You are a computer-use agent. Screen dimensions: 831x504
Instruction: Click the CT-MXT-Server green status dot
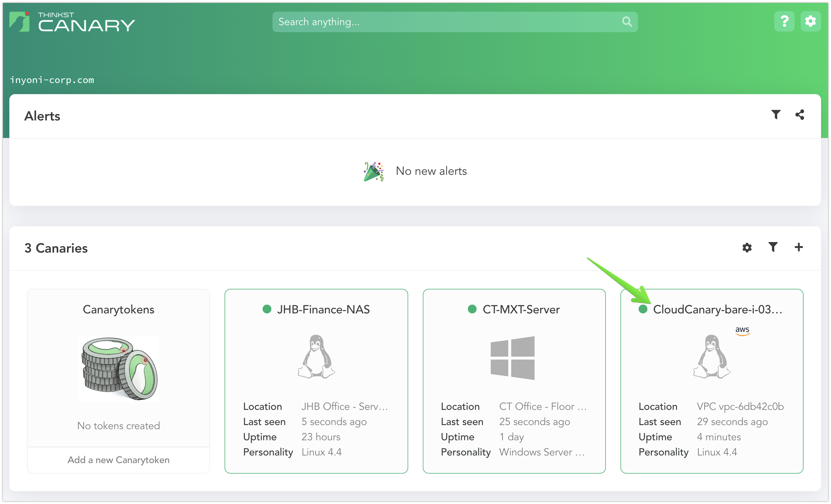pos(472,309)
